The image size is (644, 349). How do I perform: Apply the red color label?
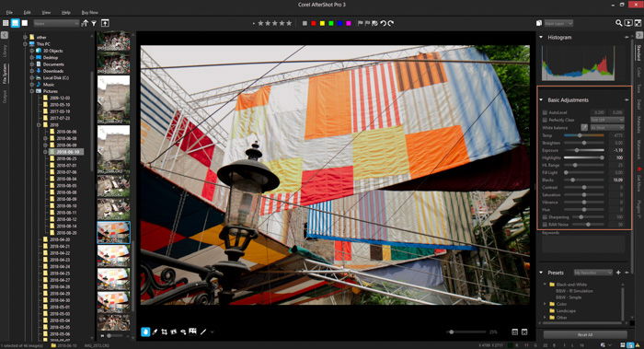pyautogui.click(x=314, y=23)
